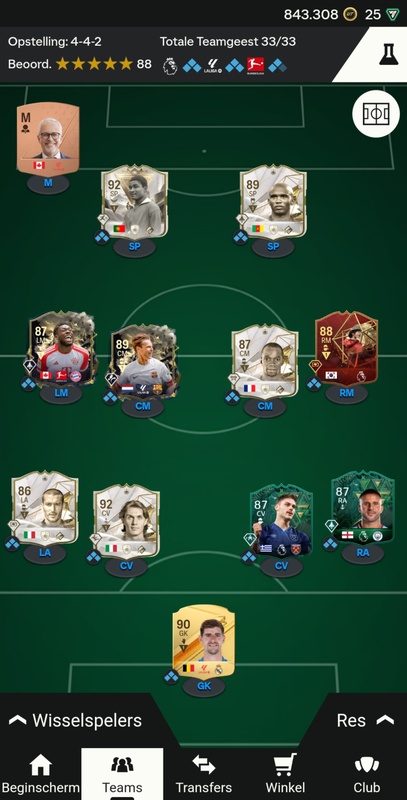Select the 90 GK goalkeeper card

[204, 641]
